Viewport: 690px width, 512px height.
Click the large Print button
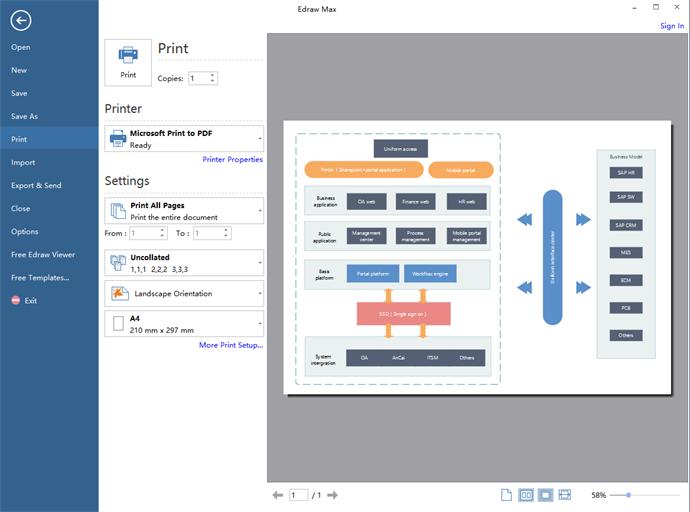128,62
